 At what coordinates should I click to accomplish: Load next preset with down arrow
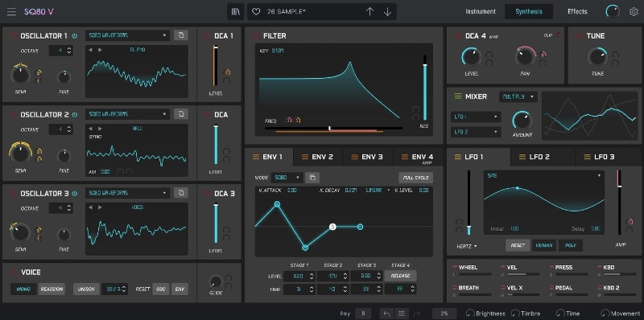click(x=387, y=11)
